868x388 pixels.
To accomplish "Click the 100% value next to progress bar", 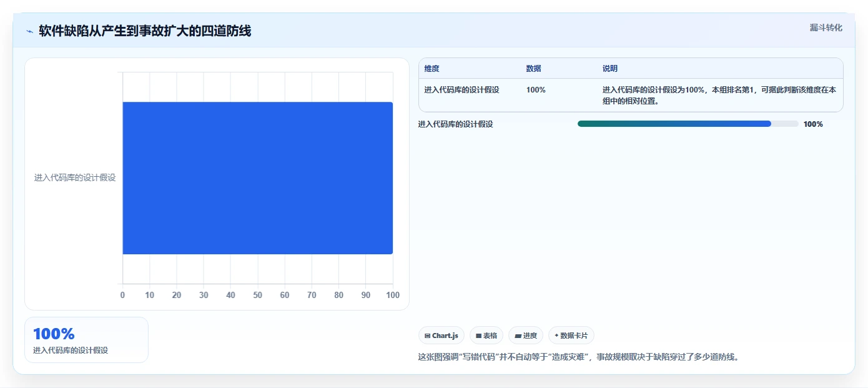I will click(x=813, y=124).
